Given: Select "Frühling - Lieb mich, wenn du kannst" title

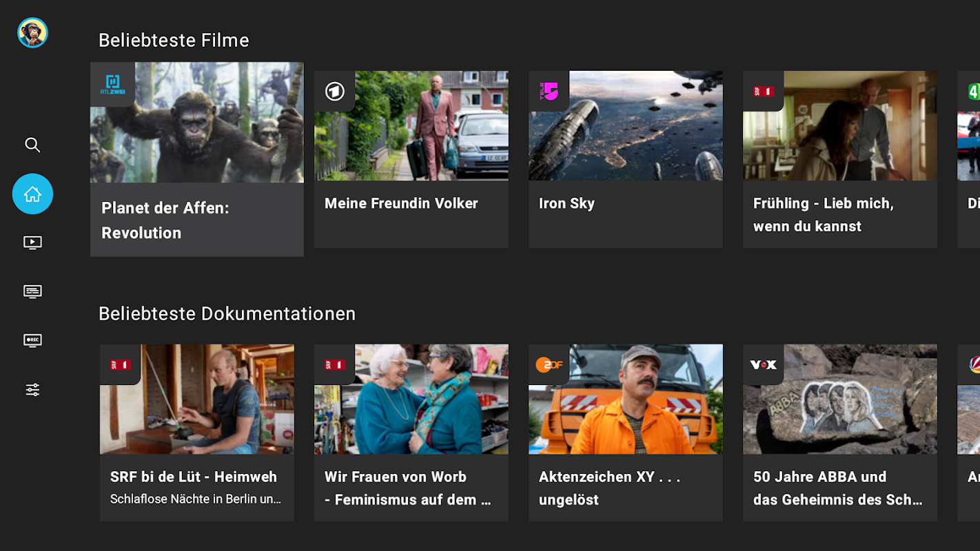Looking at the screenshot, I should [x=824, y=214].
